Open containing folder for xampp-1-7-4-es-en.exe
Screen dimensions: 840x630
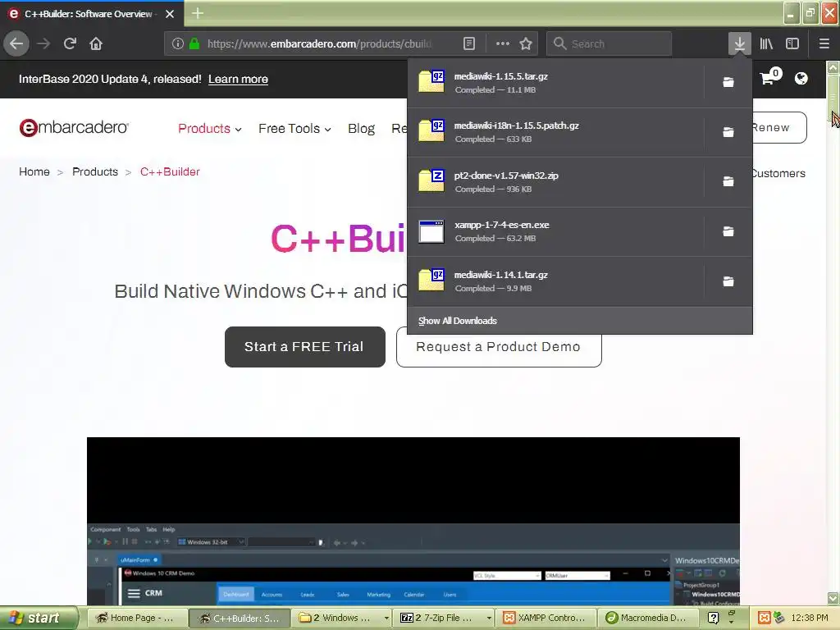pyautogui.click(x=728, y=231)
